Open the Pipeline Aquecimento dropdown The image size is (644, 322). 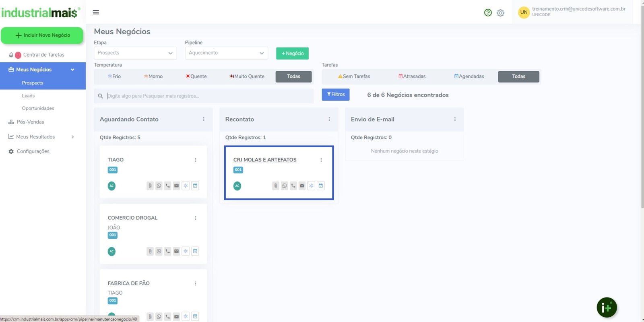(x=226, y=53)
